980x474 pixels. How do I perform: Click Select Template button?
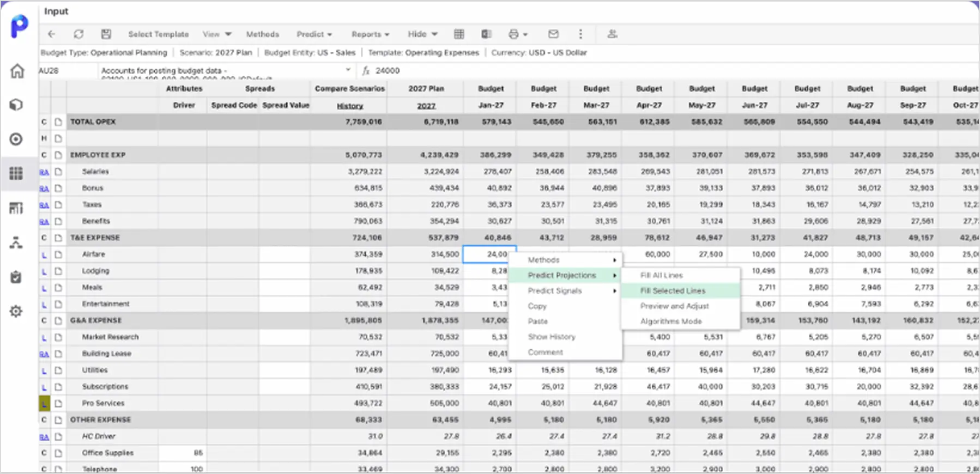158,34
